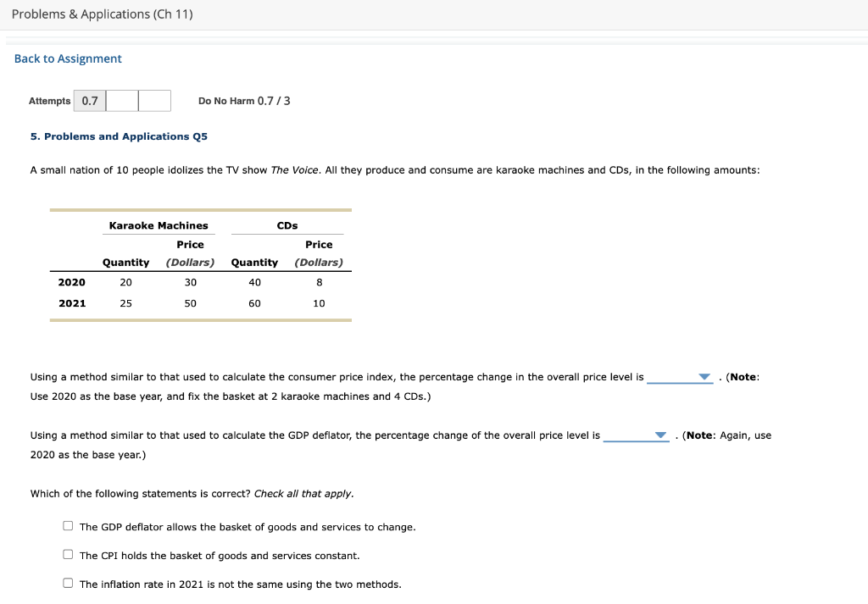
Task: Open the Back to Assignment link
Action: [x=66, y=58]
